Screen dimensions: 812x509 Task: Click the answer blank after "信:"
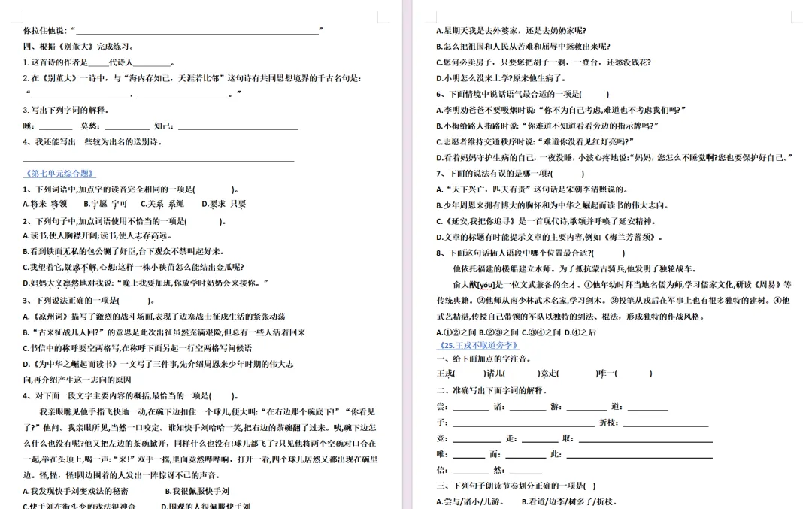471,471
